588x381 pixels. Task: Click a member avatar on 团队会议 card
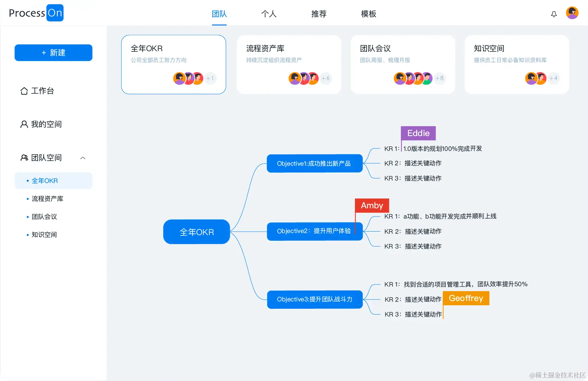coord(400,78)
